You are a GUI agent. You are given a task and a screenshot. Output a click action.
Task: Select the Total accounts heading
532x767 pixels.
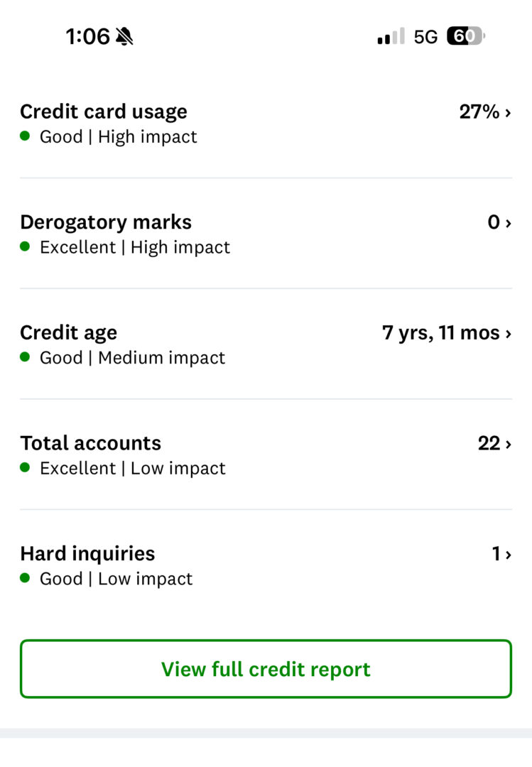[x=90, y=443]
